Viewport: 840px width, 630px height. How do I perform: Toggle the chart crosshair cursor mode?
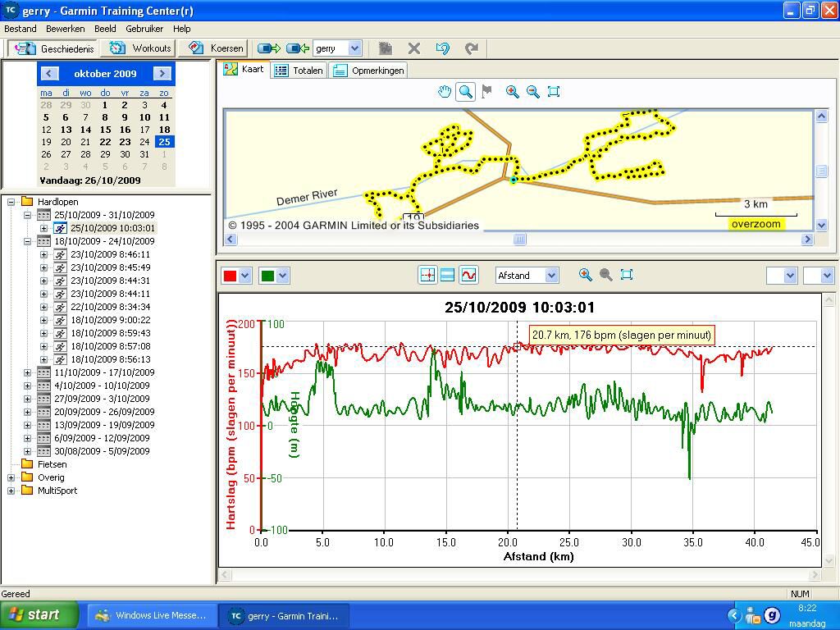[427, 276]
